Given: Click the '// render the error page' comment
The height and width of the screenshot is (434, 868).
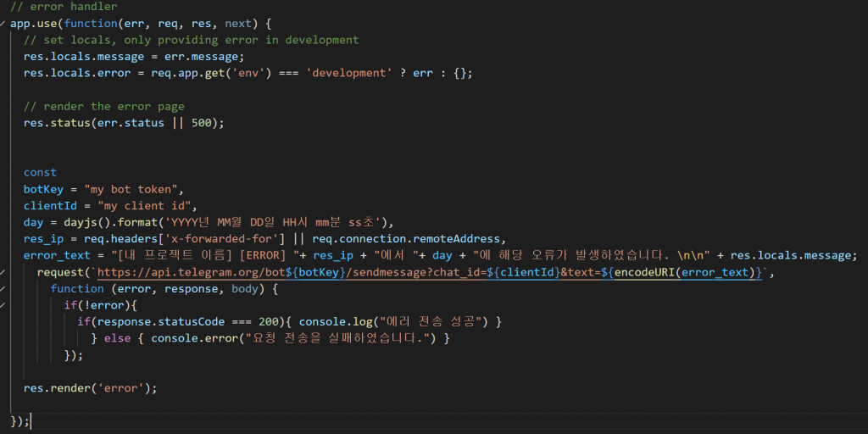Looking at the screenshot, I should 104,106.
